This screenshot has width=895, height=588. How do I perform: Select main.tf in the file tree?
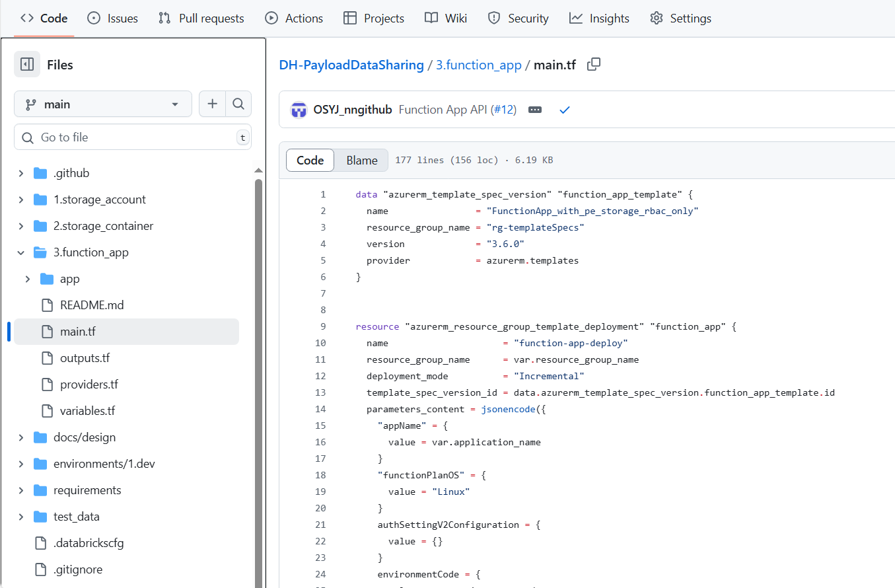pos(126,332)
